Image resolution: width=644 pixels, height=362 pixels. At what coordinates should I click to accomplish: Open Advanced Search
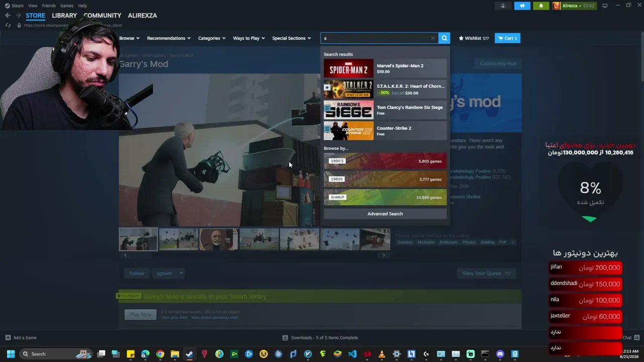tap(385, 214)
